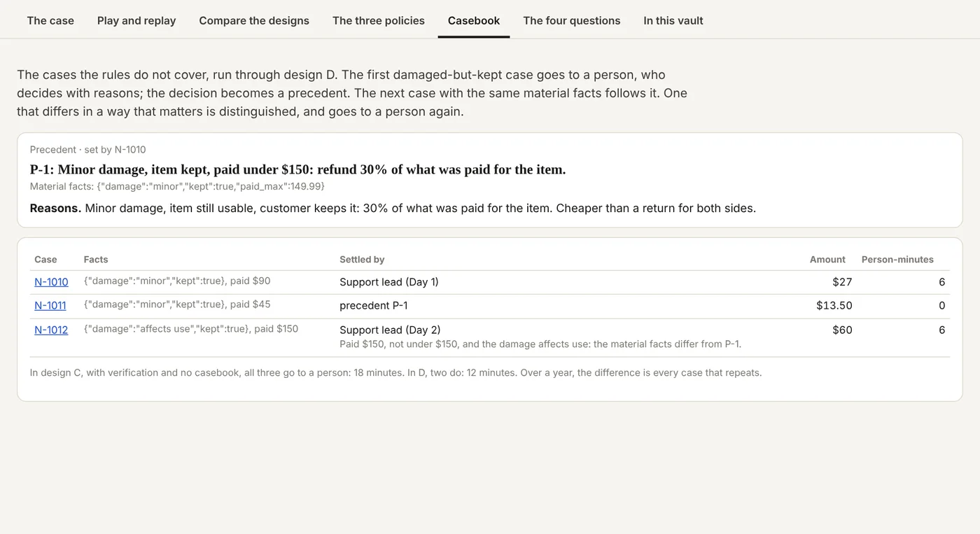Click the Person-minutes column header
Image resolution: width=980 pixels, height=534 pixels.
tap(897, 260)
